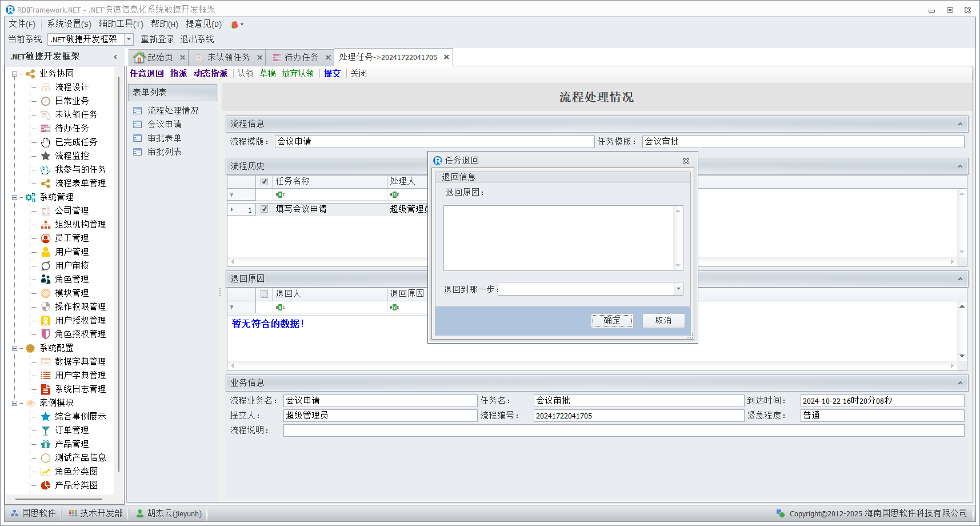Viewport: 980px width, 526px height.
Task: Click the 退回原因 text scrollbar down arrow
Action: [x=678, y=266]
